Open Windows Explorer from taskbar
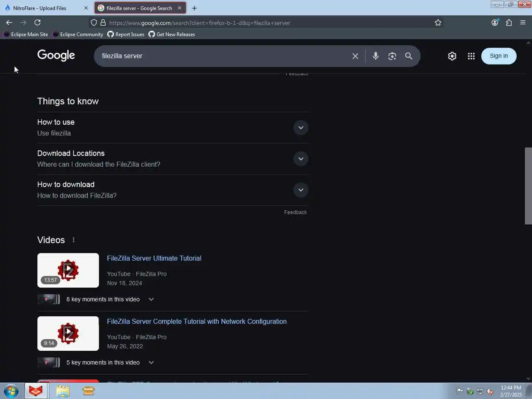 63,391
